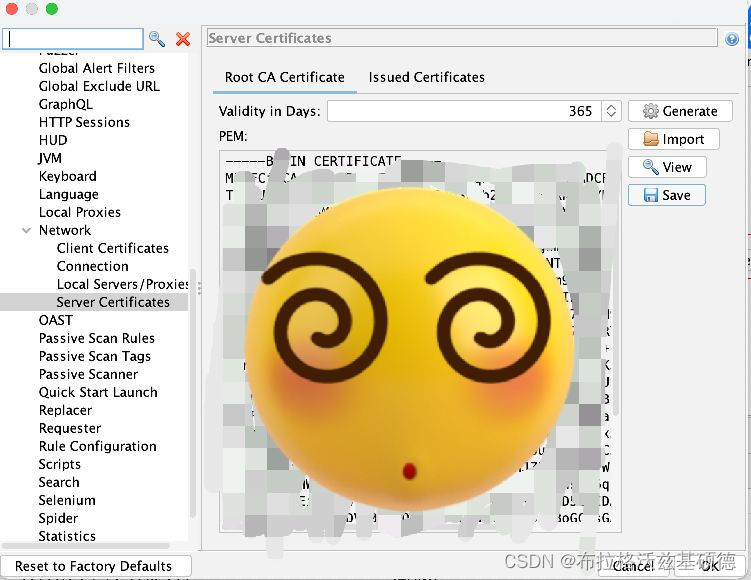The height and width of the screenshot is (580, 751).
Task: Open HUD options
Action: click(x=53, y=140)
